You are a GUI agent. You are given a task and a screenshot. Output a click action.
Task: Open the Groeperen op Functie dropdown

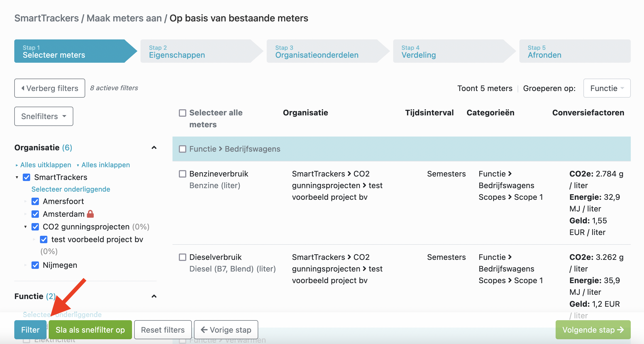(607, 88)
